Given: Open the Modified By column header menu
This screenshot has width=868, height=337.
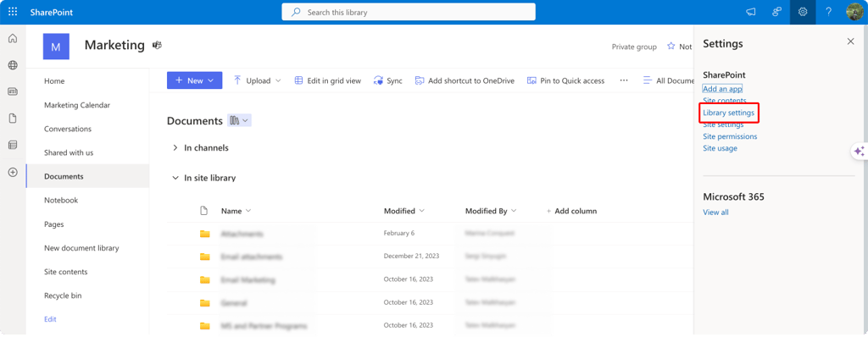Looking at the screenshot, I should click(491, 211).
